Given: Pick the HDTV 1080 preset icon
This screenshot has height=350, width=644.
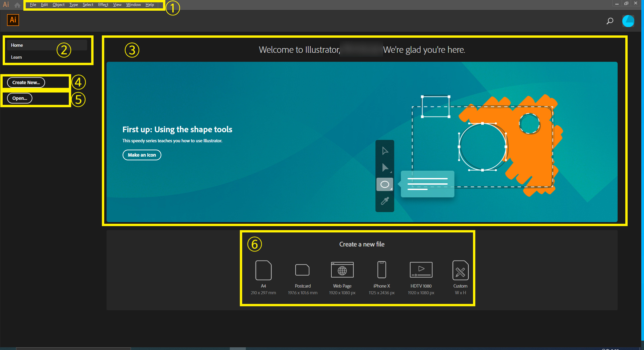Looking at the screenshot, I should pyautogui.click(x=421, y=270).
